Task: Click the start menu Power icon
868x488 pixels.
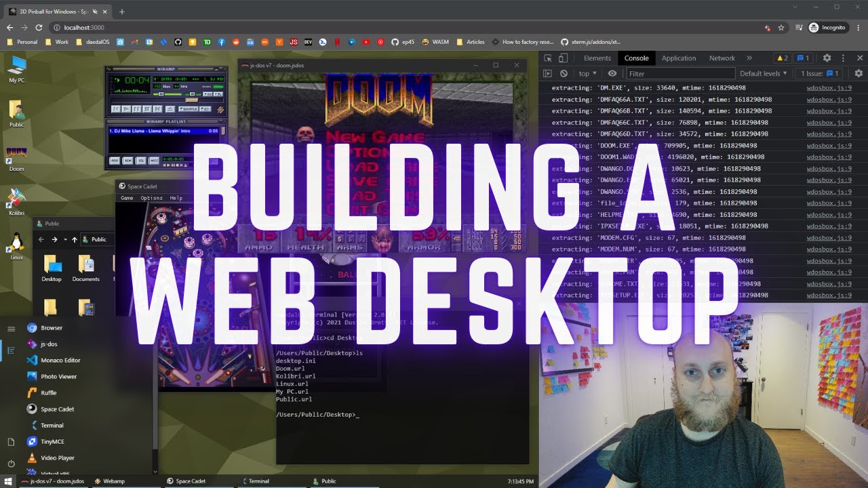Action: click(x=11, y=464)
